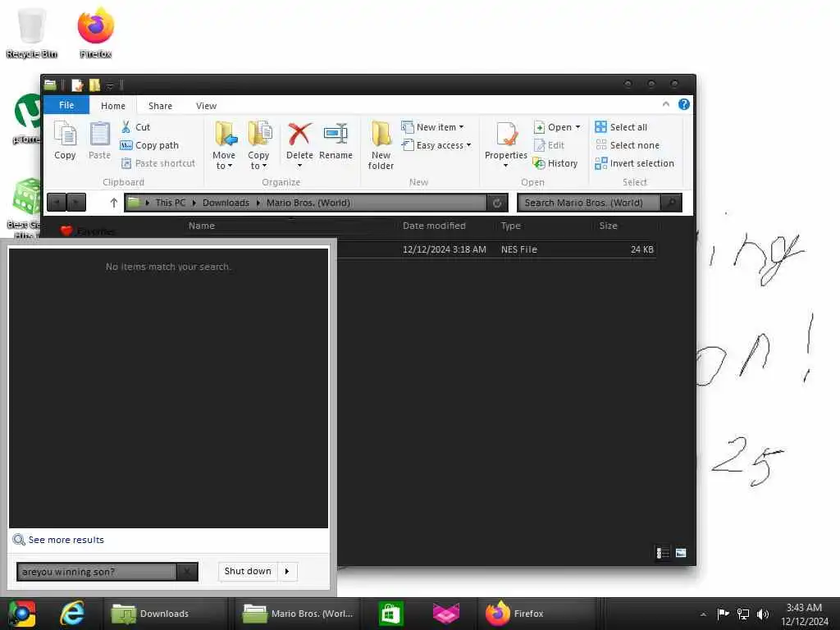
Task: Click Open in the ribbon
Action: pyautogui.click(x=554, y=127)
